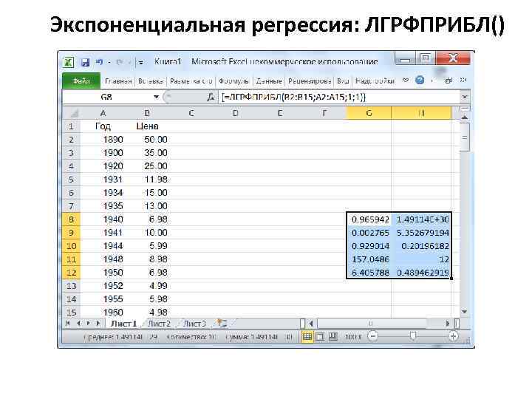Go to next sheet with tab navigation arrow
The width and height of the screenshot is (532, 399).
click(x=88, y=324)
